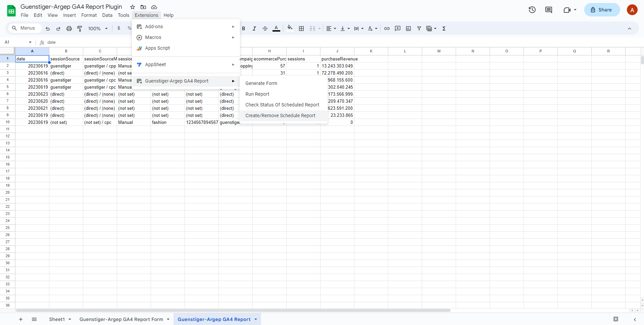Collapse the toolbar with chevron
Screen dimensions: 644x325
(630, 29)
